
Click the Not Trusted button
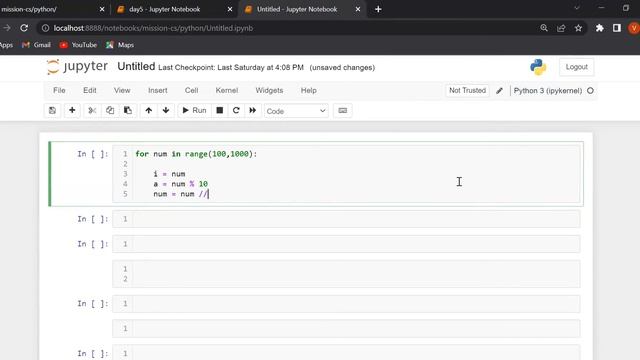point(467,91)
